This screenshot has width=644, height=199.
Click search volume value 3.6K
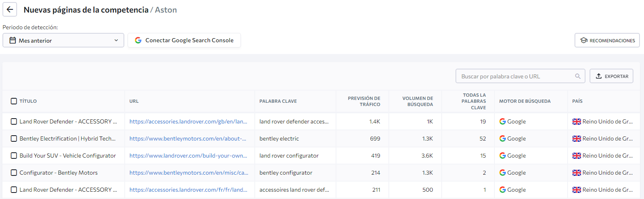pyautogui.click(x=427, y=156)
